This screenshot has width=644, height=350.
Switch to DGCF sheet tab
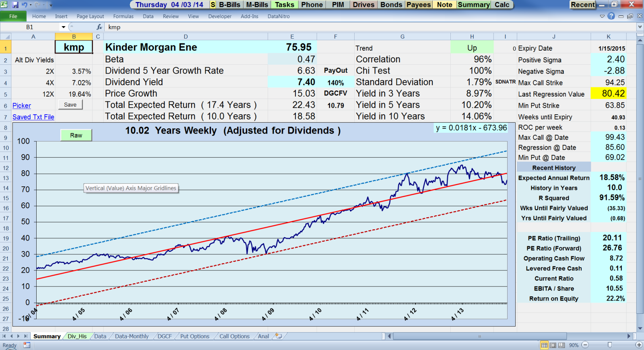coord(164,336)
